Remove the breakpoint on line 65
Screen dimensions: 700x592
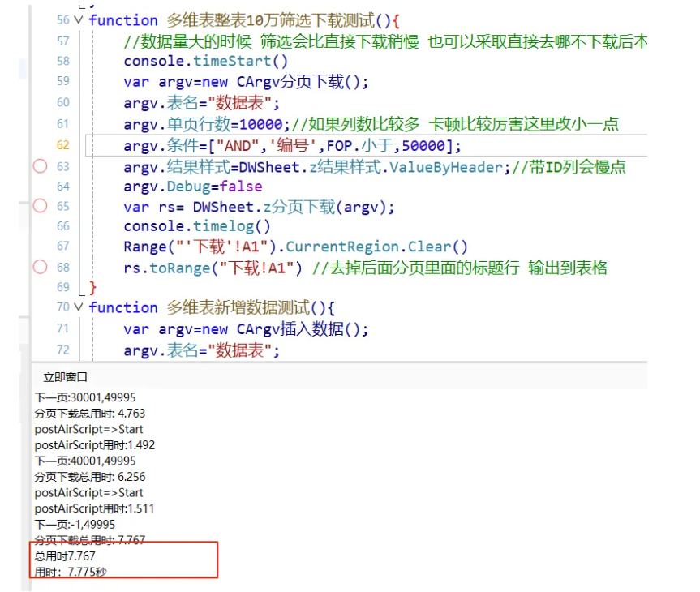[x=40, y=207]
